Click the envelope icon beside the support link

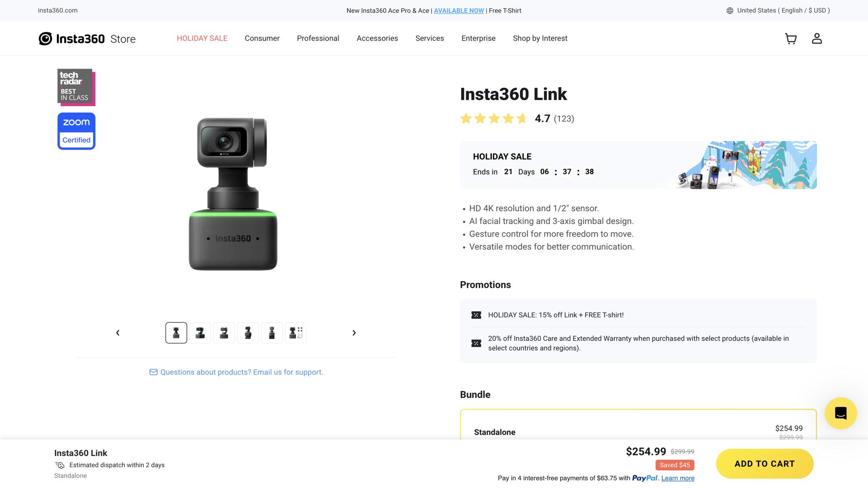[153, 372]
